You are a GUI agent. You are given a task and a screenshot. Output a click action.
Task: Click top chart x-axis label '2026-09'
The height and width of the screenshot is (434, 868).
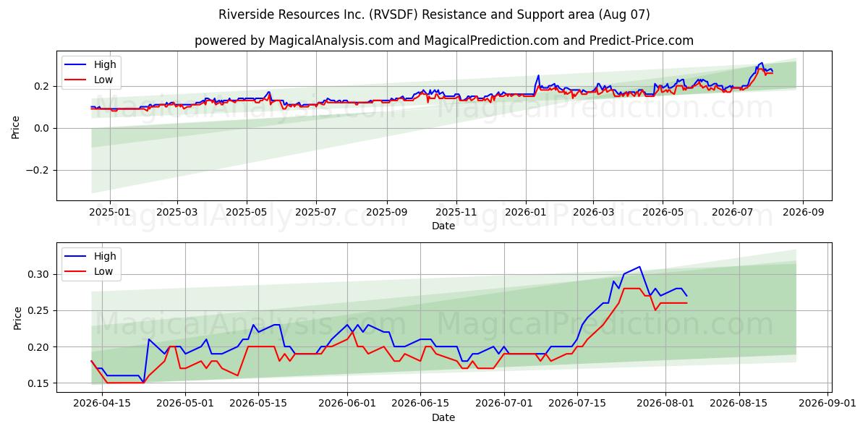802,212
